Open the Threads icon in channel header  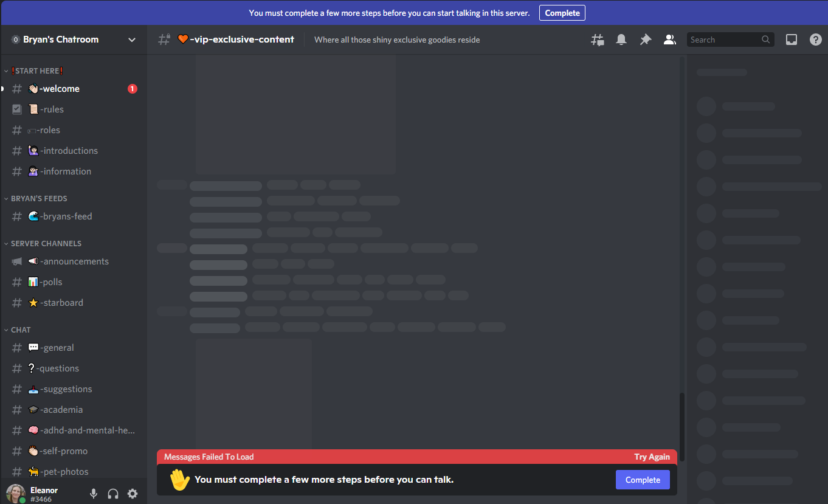point(598,40)
